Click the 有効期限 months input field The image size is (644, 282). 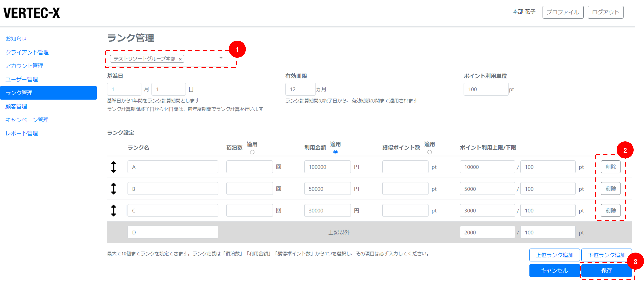click(x=300, y=89)
